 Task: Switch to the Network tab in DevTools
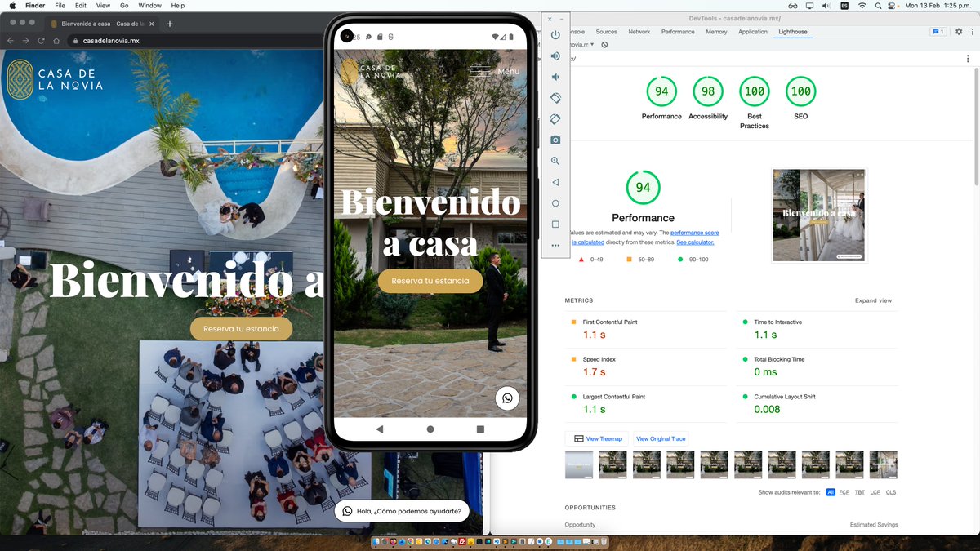pos(639,32)
